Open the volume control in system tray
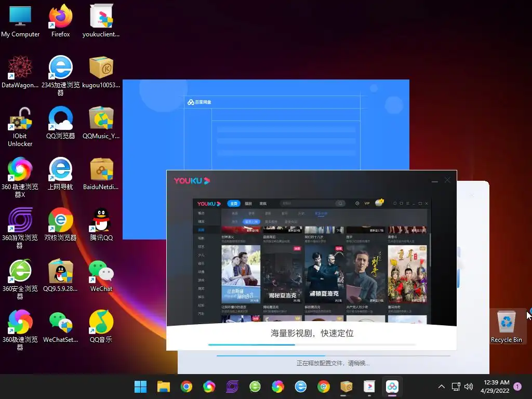The image size is (532, 399). pos(469,387)
